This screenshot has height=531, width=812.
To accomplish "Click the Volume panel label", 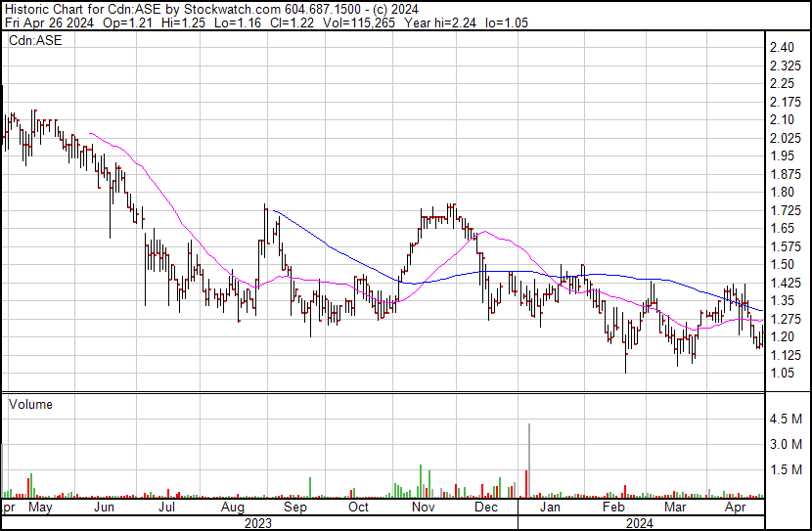I will click(30, 404).
